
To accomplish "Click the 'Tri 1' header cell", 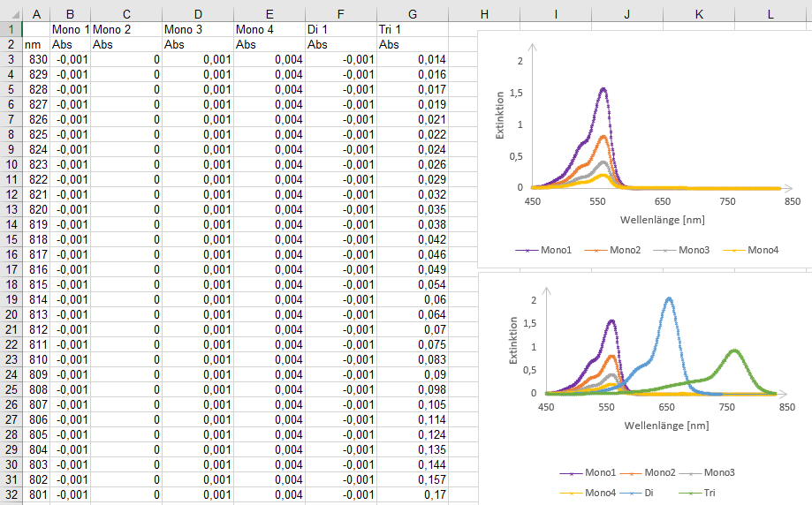I will click(x=412, y=30).
